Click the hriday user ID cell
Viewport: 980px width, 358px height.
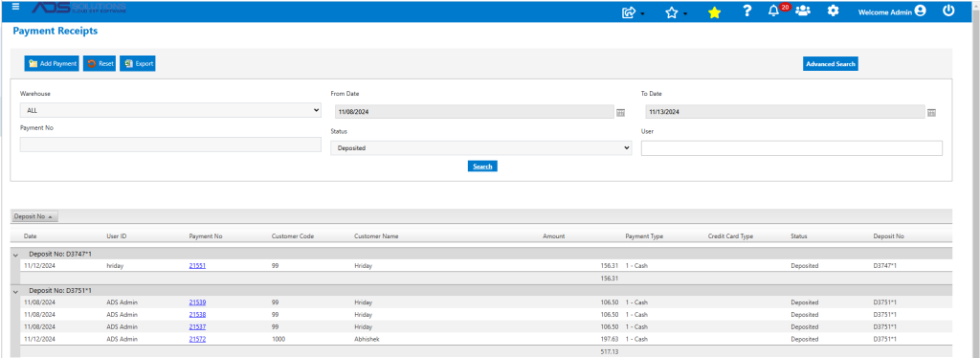pyautogui.click(x=116, y=265)
